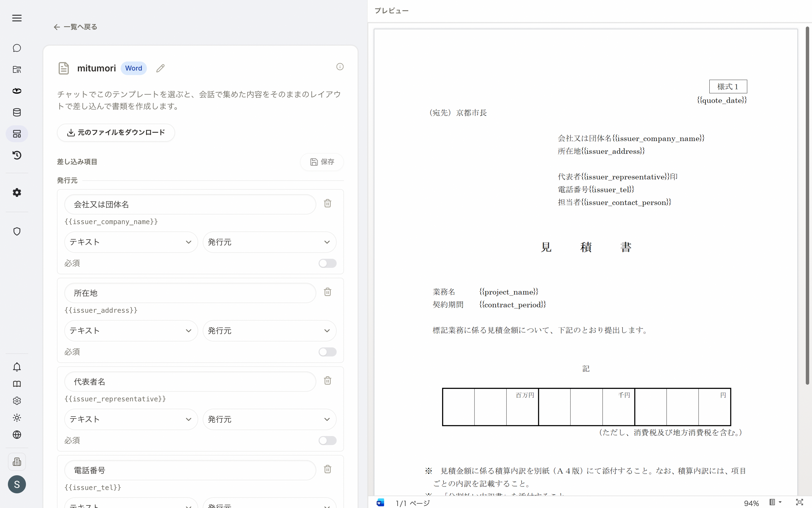Screen dimensions: 812x508
Task: Toggle 必須 switch for 代表者名
Action: 328,441
